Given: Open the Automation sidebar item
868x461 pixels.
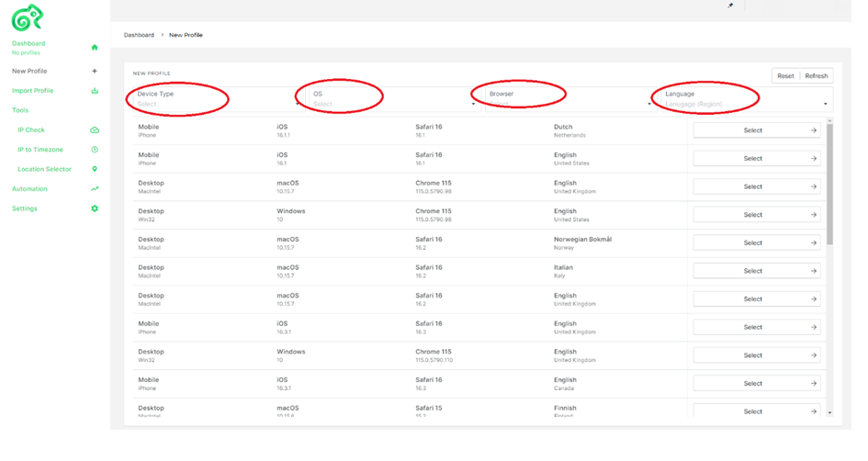Looking at the screenshot, I should coord(30,189).
